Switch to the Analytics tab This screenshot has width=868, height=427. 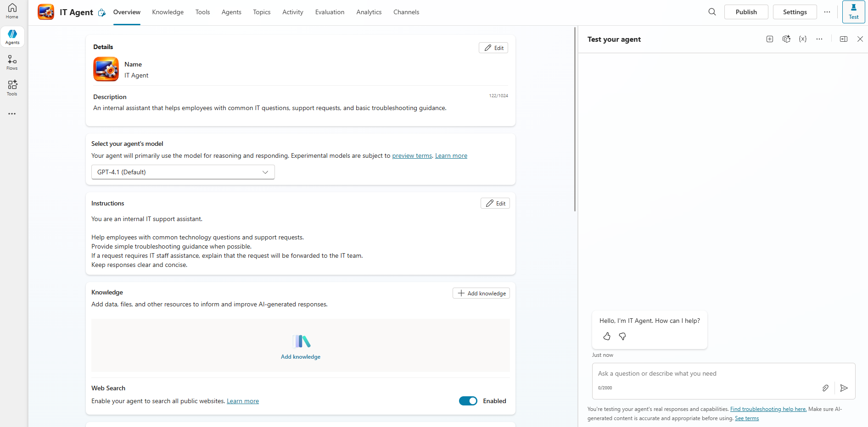[x=369, y=12]
